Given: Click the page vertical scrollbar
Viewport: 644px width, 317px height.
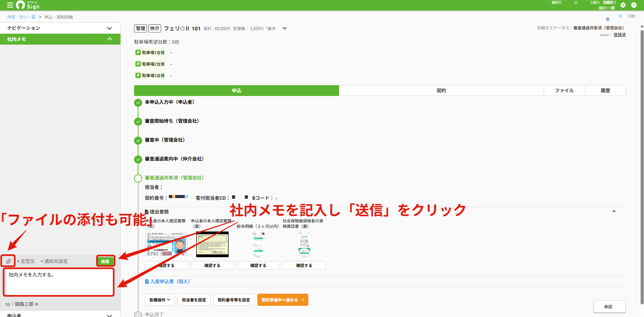Looking at the screenshot, I should click(x=642, y=167).
